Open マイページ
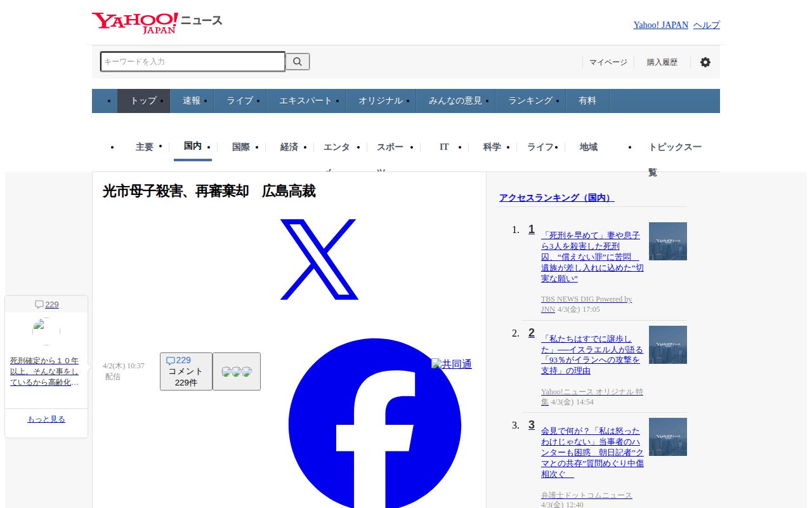The height and width of the screenshot is (508, 812). pos(608,62)
